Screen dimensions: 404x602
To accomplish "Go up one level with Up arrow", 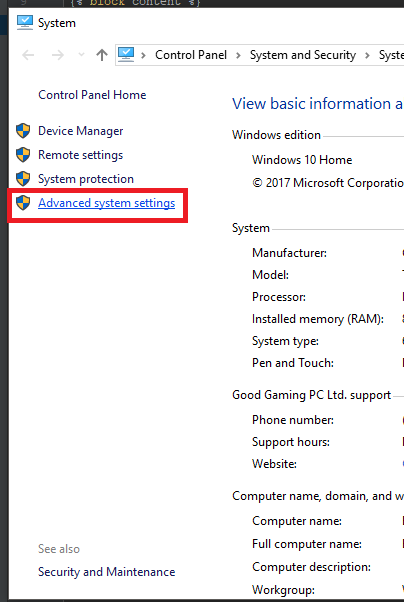I will [x=102, y=55].
